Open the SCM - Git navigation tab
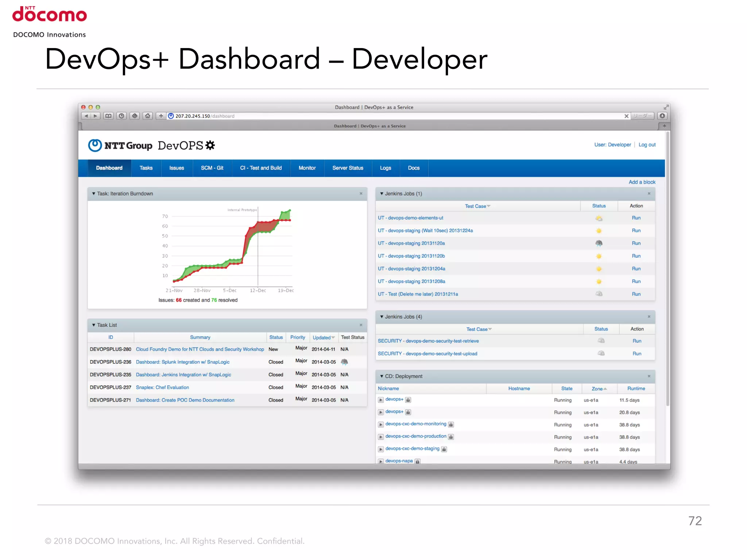 [x=212, y=168]
